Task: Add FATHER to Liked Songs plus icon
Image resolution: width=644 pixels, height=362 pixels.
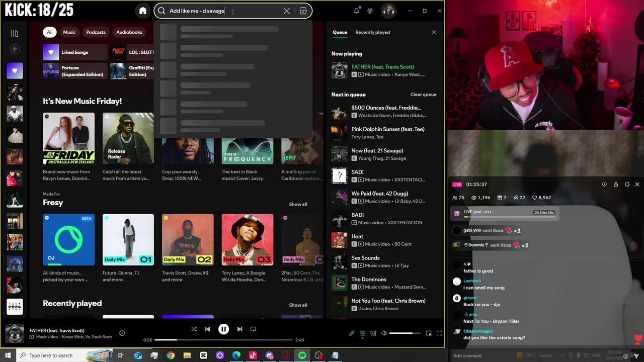Action: 122,333
